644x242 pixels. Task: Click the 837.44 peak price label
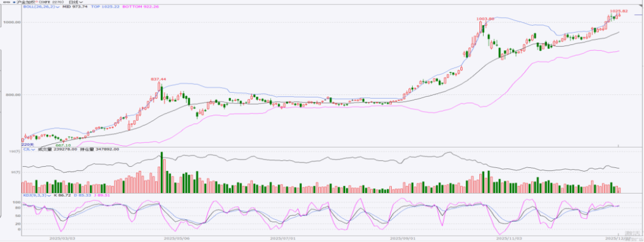[x=158, y=79]
